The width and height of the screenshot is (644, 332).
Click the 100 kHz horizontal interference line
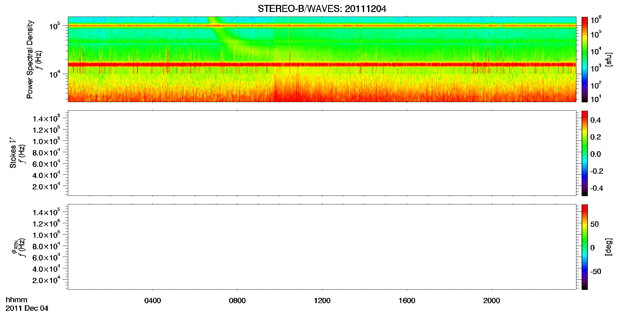pyautogui.click(x=322, y=26)
